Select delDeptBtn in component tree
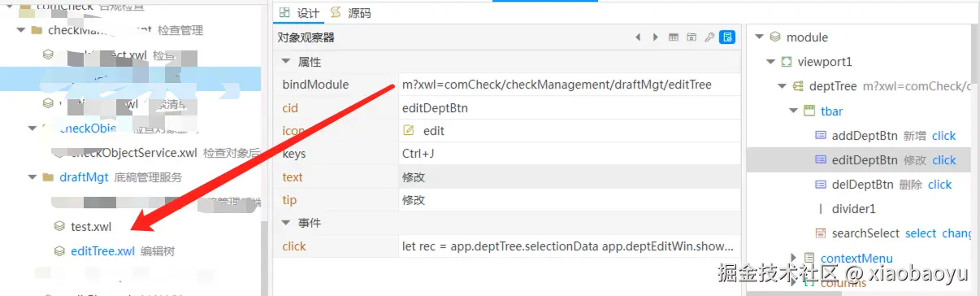 [x=862, y=185]
